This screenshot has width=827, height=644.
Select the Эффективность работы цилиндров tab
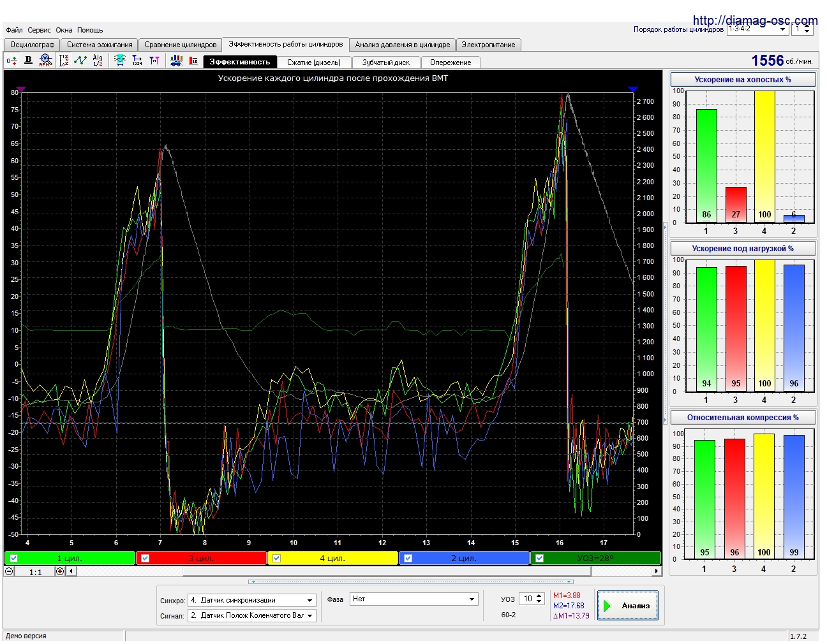pyautogui.click(x=286, y=44)
